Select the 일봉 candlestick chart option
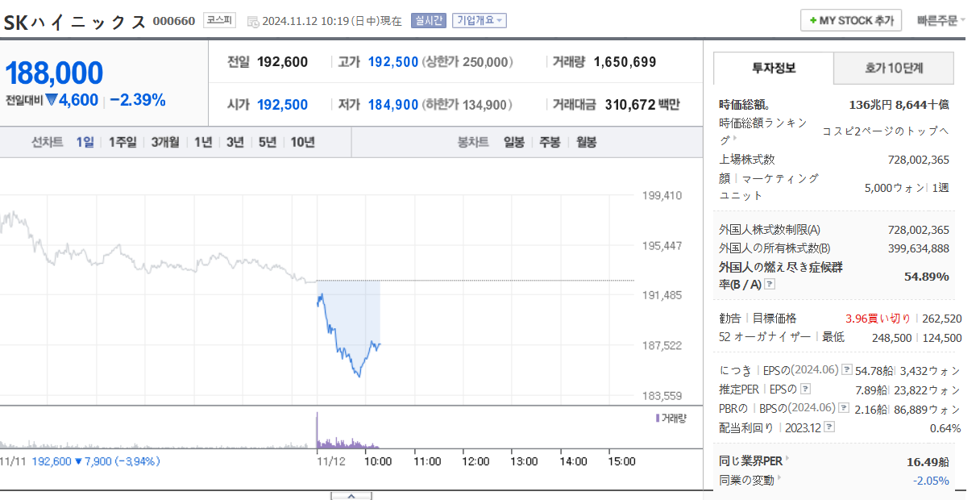Screen dimensions: 980x500 pyautogui.click(x=514, y=142)
